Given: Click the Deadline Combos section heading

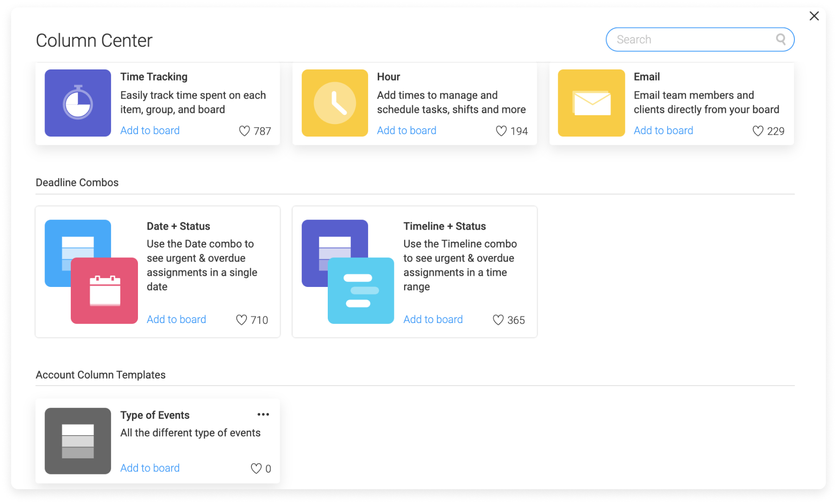Looking at the screenshot, I should tap(77, 182).
